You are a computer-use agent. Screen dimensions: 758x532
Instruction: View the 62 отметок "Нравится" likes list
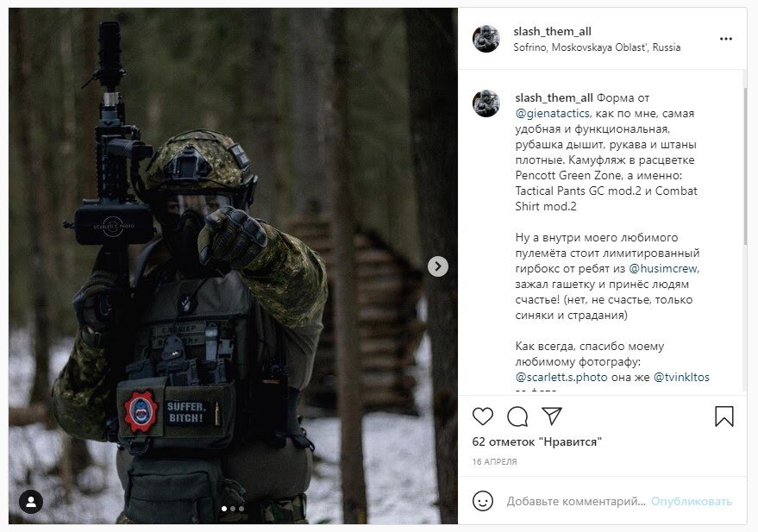536,441
